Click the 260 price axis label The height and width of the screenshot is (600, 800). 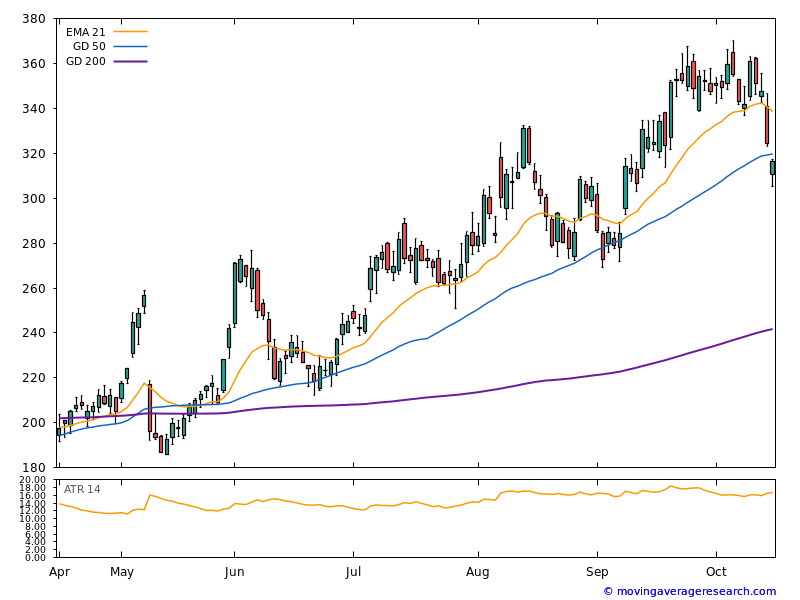point(34,288)
